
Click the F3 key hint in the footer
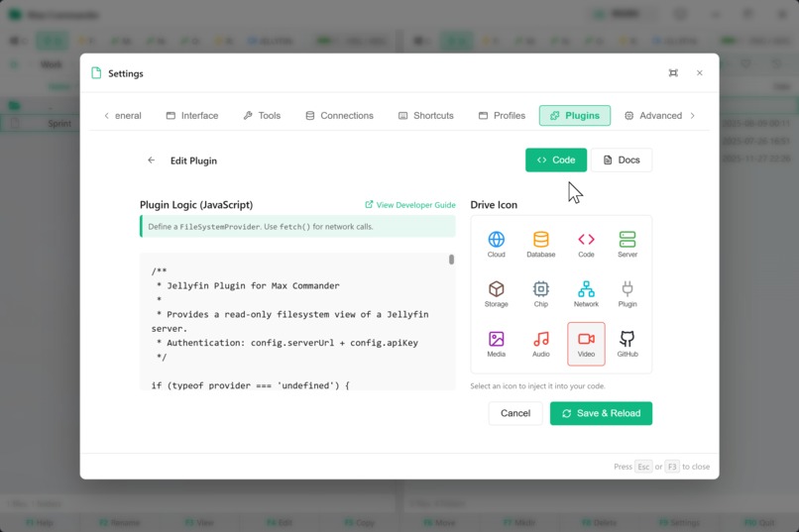[672, 467]
